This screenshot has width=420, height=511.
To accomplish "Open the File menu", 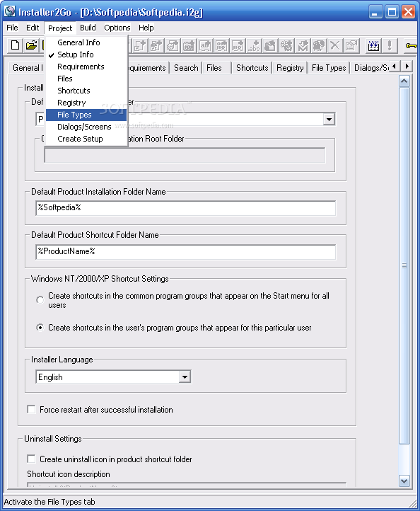I will point(12,28).
